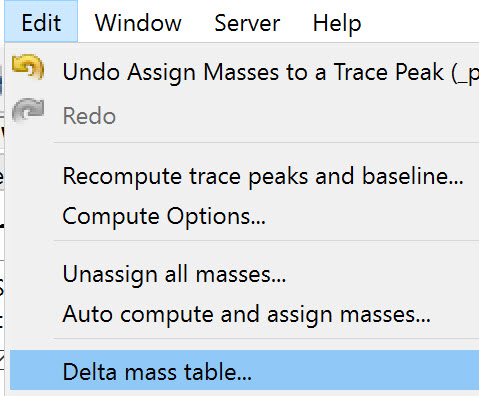Click the word Auto in the Auto compute entry

tap(87, 314)
